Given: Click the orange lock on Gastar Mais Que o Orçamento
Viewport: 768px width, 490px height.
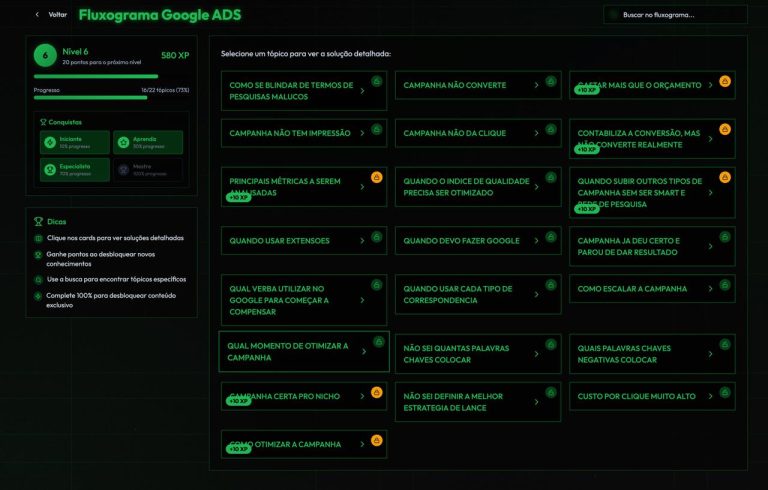Looking at the screenshot, I should tap(725, 81).
